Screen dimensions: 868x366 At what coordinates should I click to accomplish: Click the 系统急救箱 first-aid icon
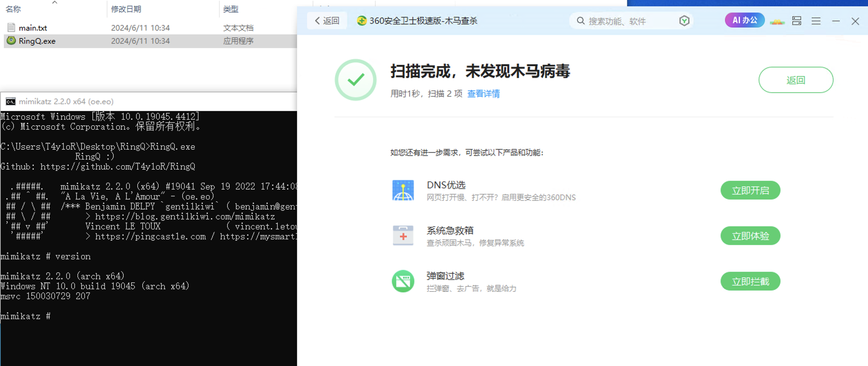pyautogui.click(x=403, y=236)
